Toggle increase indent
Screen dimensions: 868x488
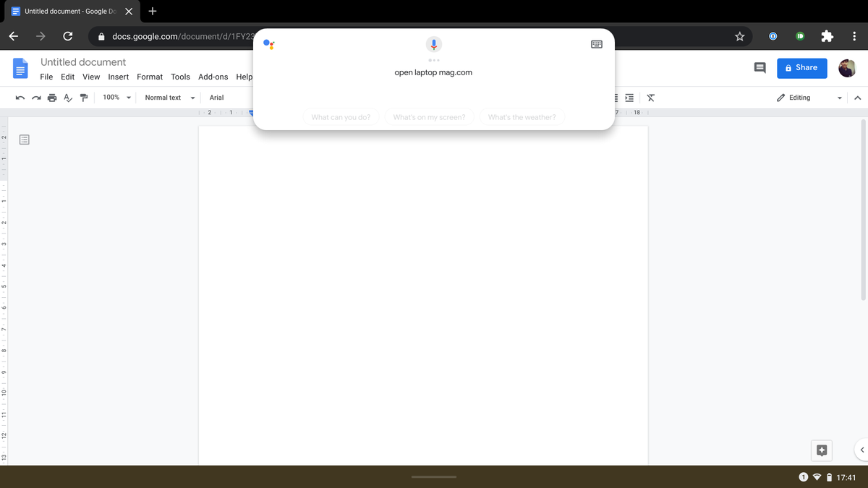pyautogui.click(x=629, y=98)
